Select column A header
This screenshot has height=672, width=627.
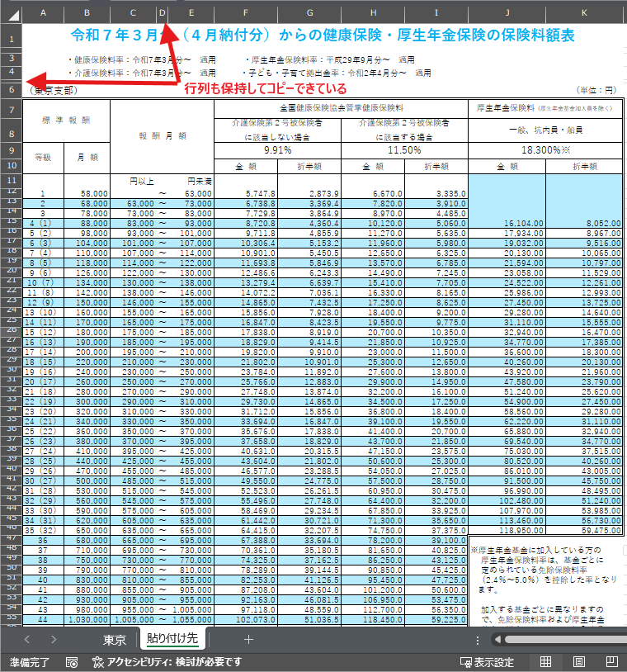coord(43,13)
